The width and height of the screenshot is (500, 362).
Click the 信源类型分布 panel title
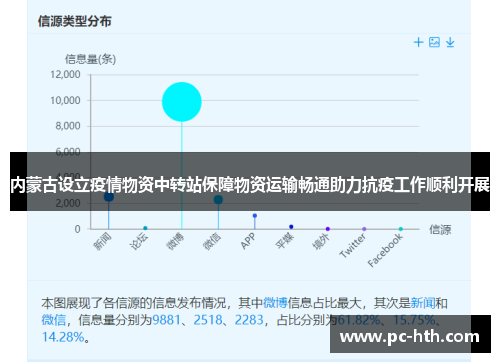pos(74,21)
